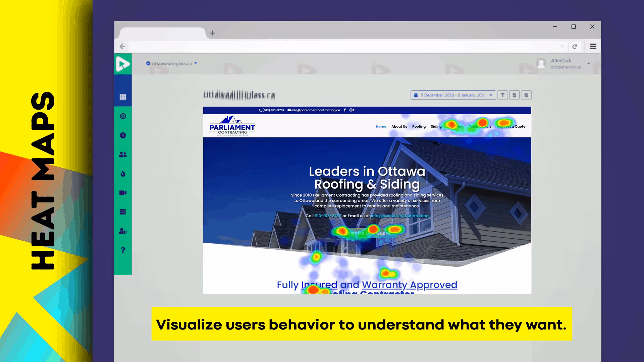Select the About Us menu item
644x362 pixels.
click(x=399, y=126)
